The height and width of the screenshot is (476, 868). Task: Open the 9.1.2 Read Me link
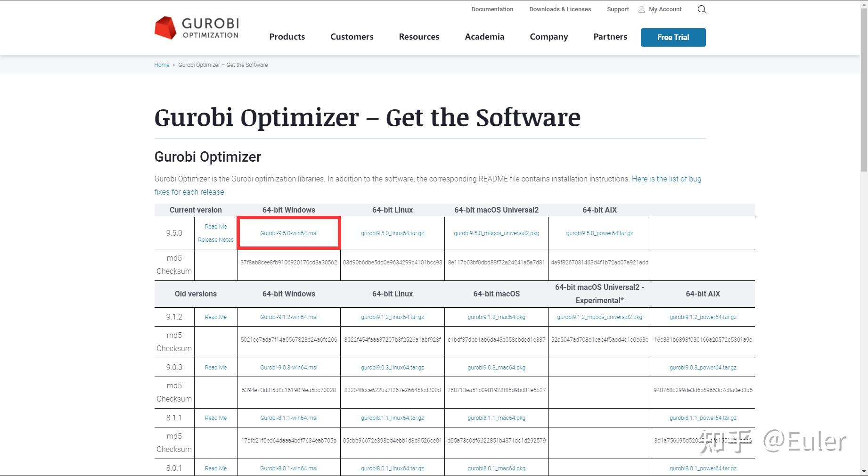tap(216, 317)
